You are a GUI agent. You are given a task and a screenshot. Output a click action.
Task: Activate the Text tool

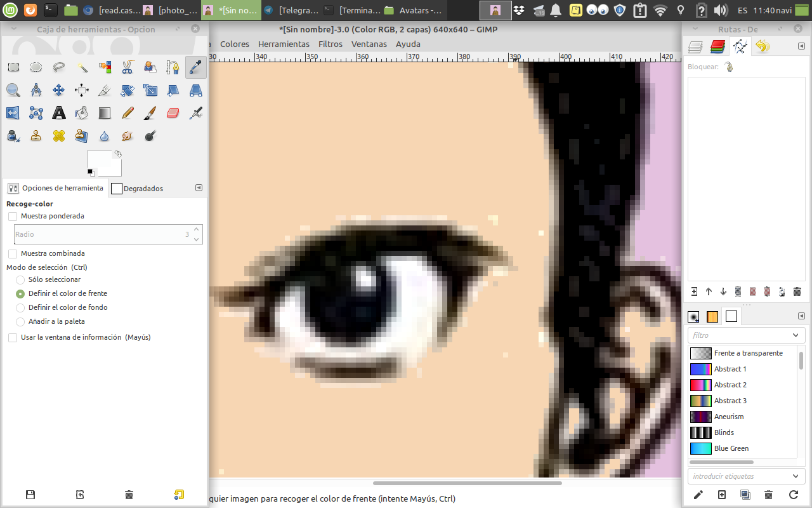(59, 113)
